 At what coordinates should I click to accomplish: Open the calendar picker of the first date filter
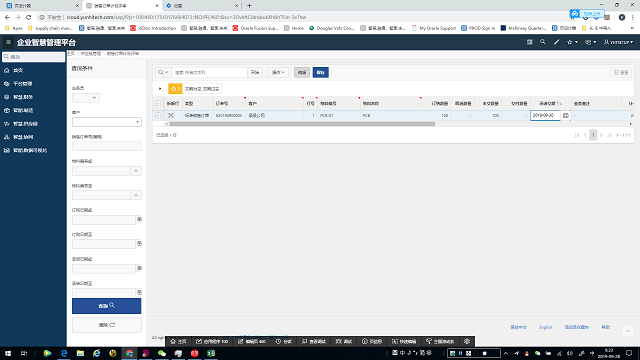click(139, 219)
